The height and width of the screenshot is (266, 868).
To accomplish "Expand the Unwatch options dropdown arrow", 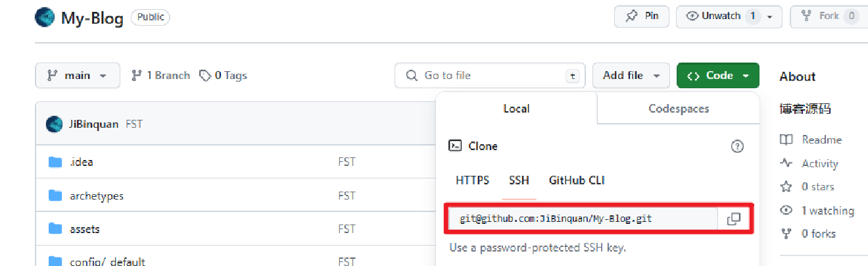I will (x=770, y=16).
